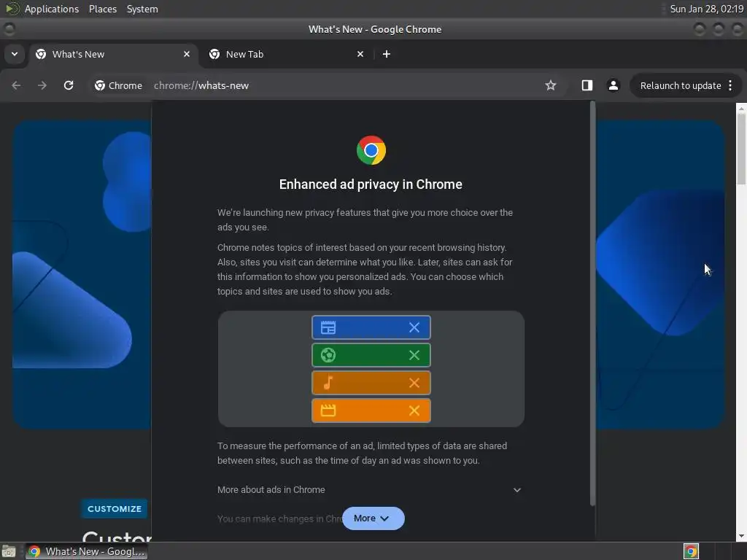Close the New Tab tab
Viewport: 747px width, 560px height.
(x=360, y=54)
